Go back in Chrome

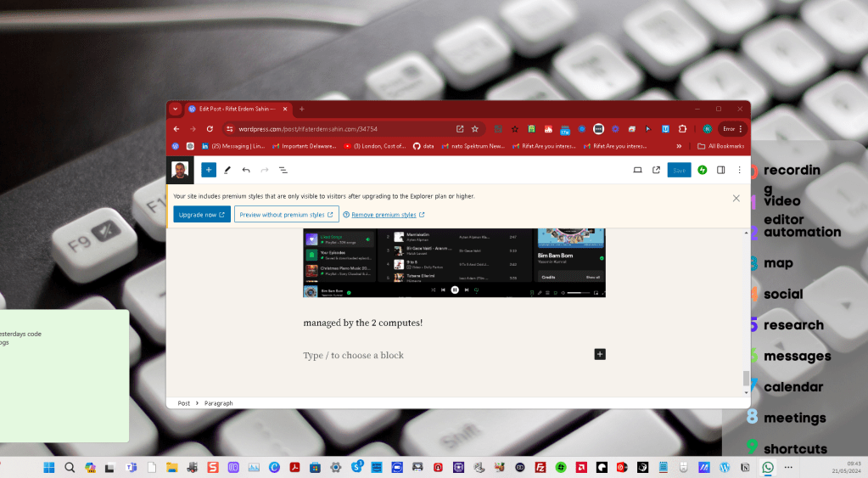[176, 129]
